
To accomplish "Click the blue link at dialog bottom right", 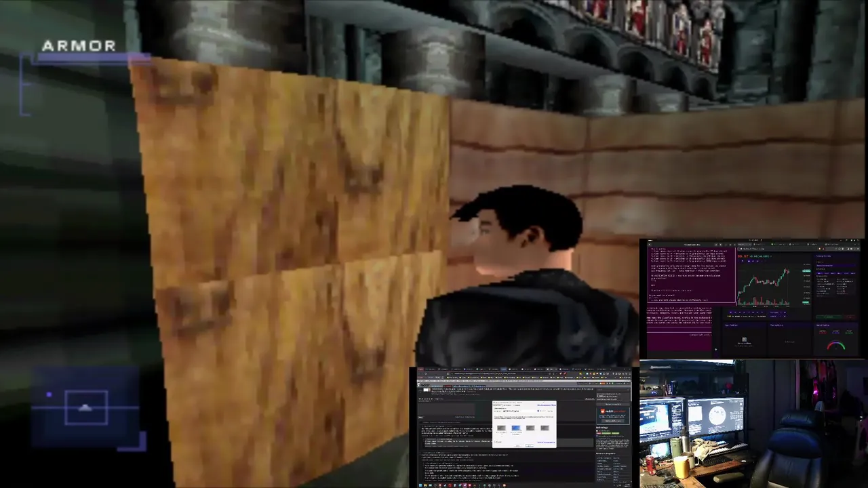I will (546, 442).
